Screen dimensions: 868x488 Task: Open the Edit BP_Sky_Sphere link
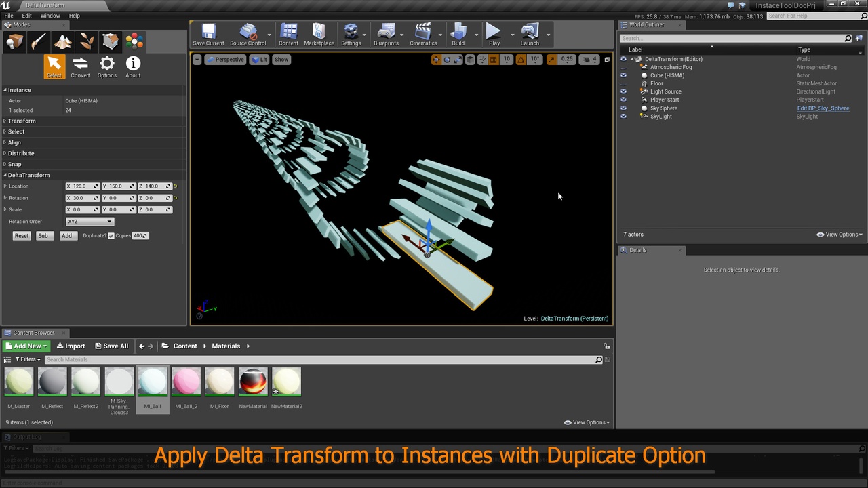pos(823,108)
